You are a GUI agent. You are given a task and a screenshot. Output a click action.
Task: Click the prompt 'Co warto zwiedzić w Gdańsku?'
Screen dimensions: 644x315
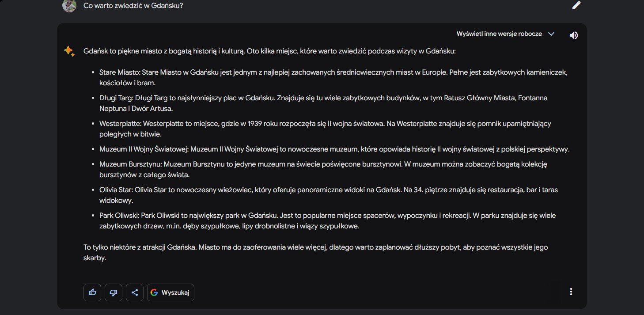coord(133,6)
